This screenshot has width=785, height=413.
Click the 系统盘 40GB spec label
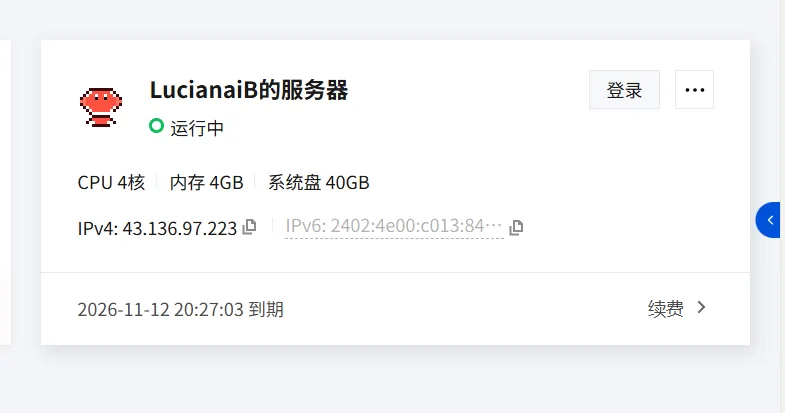[318, 183]
